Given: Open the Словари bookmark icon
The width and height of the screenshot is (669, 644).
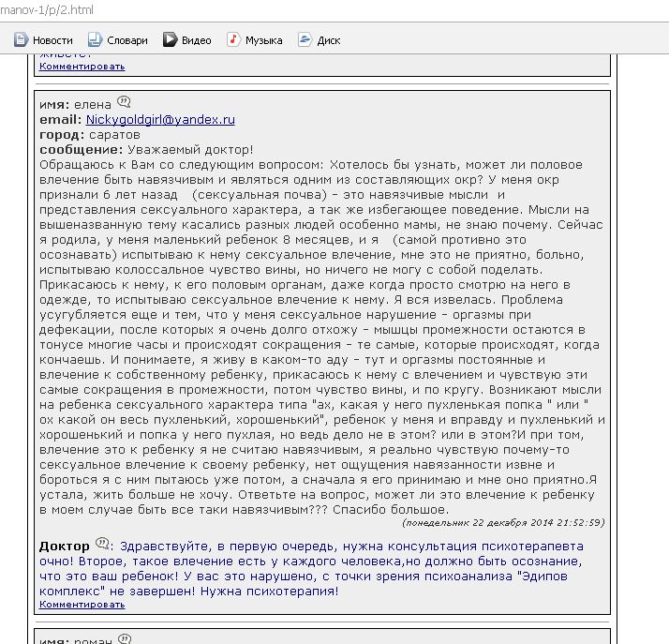Looking at the screenshot, I should (x=95, y=39).
